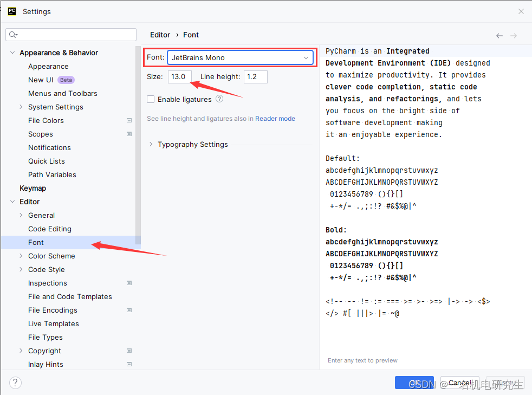532x395 pixels.
Task: Click the settings tree scrollbar
Action: 138,145
